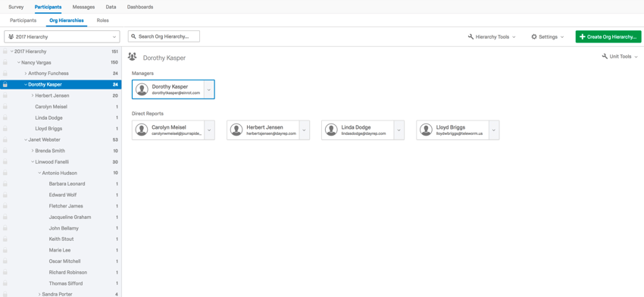Click the lock icon on the Janet Webster row
The image size is (644, 297).
pyautogui.click(x=5, y=139)
